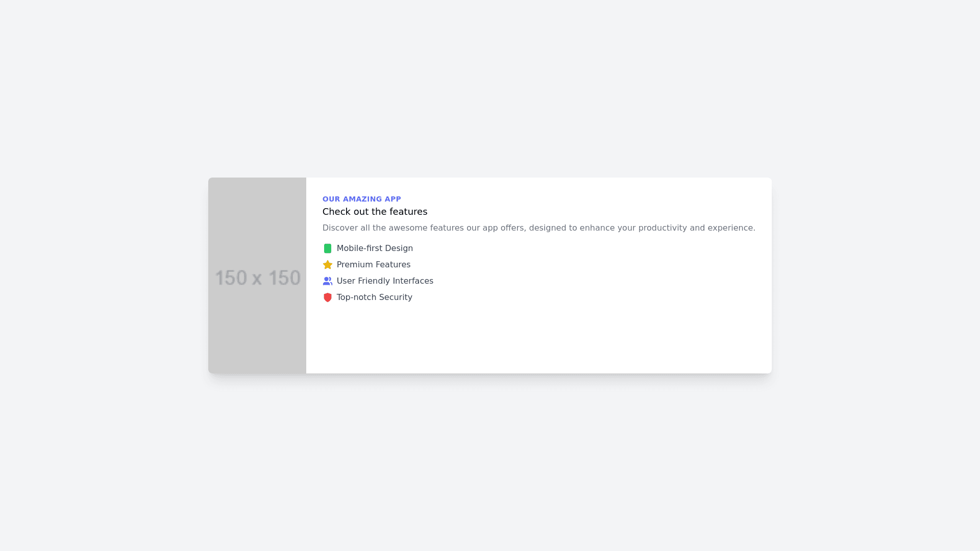Click the Top-notch Security list item text
The image size is (980, 551).
point(374,297)
